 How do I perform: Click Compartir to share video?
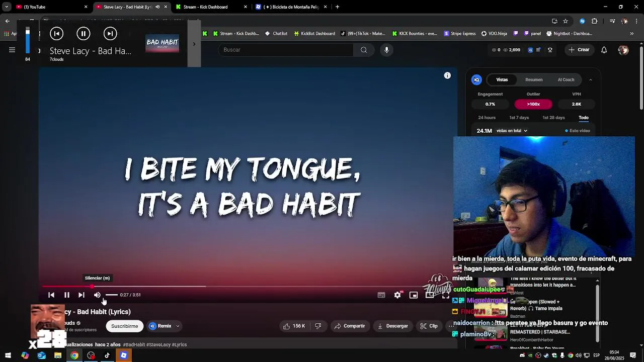pyautogui.click(x=350, y=326)
